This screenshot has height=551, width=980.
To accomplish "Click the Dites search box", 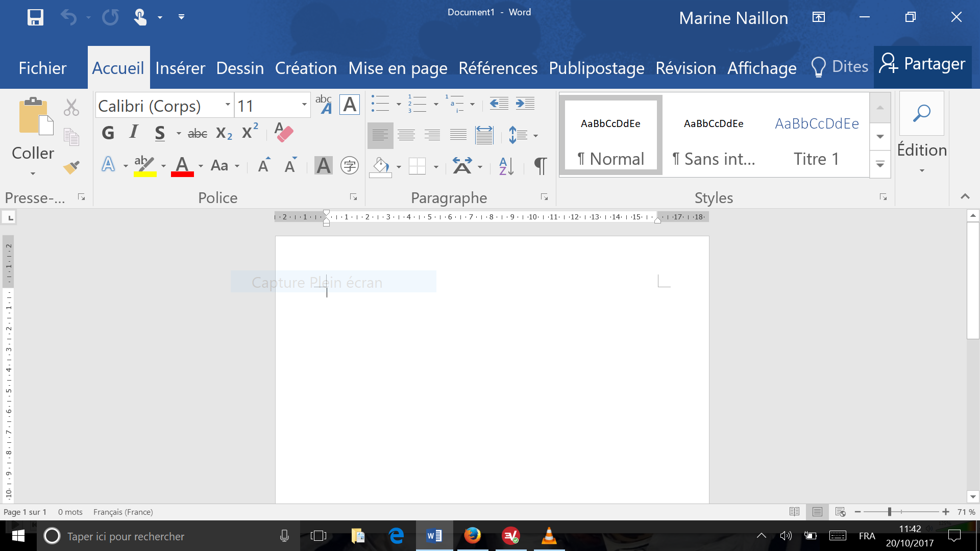I will pos(840,67).
